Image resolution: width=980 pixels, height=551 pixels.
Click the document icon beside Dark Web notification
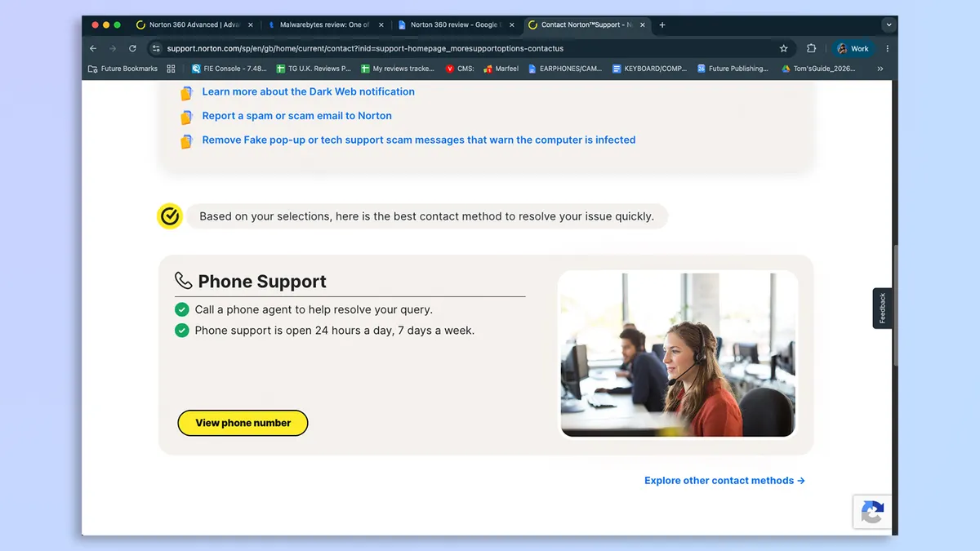186,93
